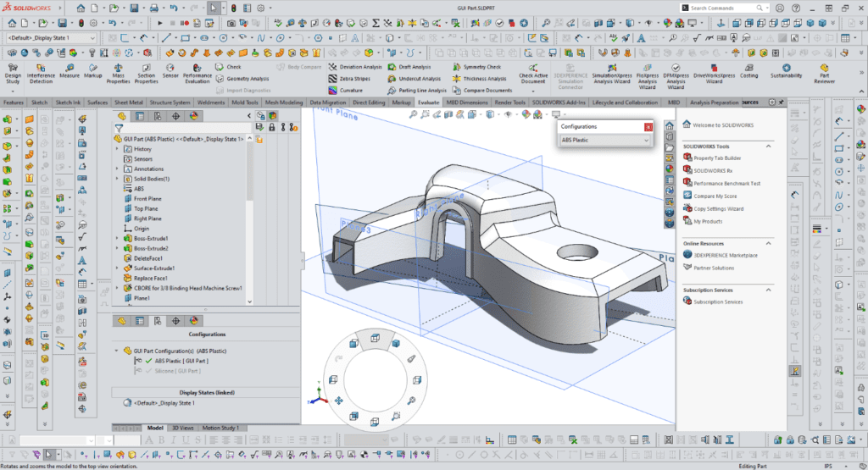
Task: Open Symmetry Check
Action: pos(476,67)
